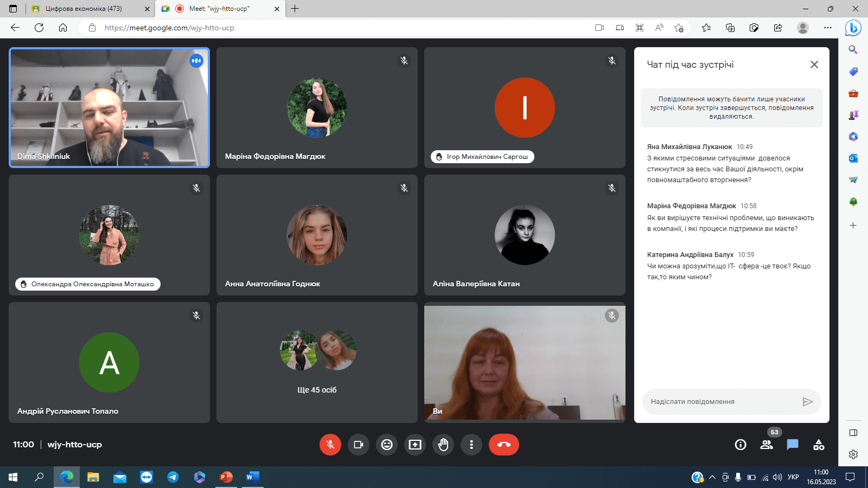Open more options three-dot menu
Viewport: 868px width, 488px height.
pyautogui.click(x=471, y=445)
